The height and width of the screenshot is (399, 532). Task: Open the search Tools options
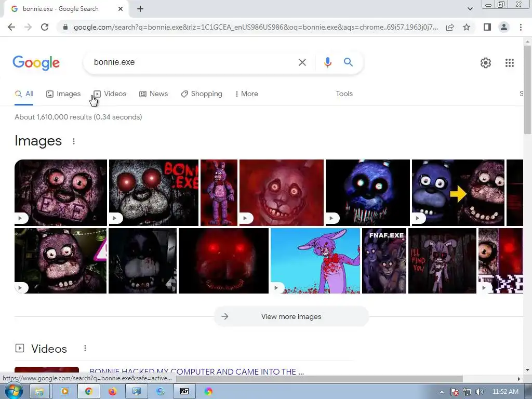click(344, 94)
